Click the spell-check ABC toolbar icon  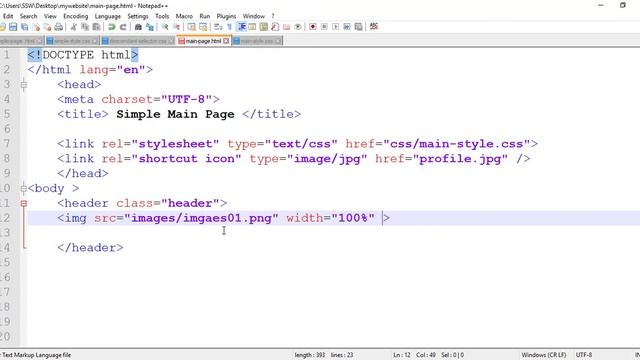[373, 27]
